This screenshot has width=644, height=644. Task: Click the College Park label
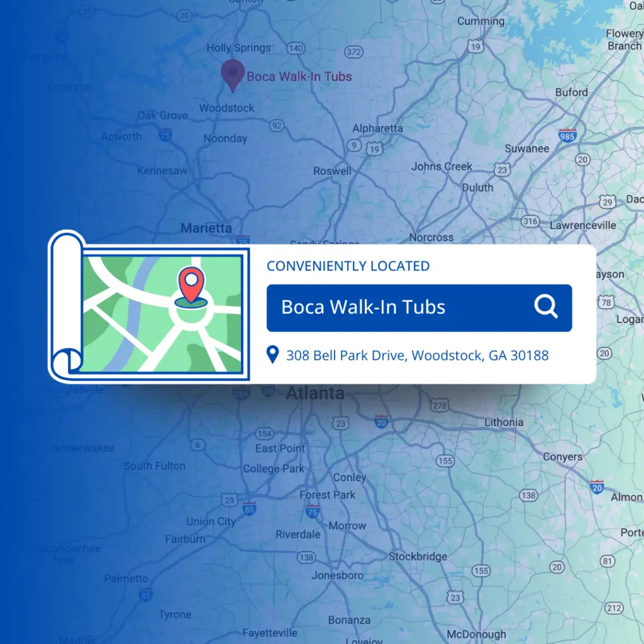tap(274, 469)
